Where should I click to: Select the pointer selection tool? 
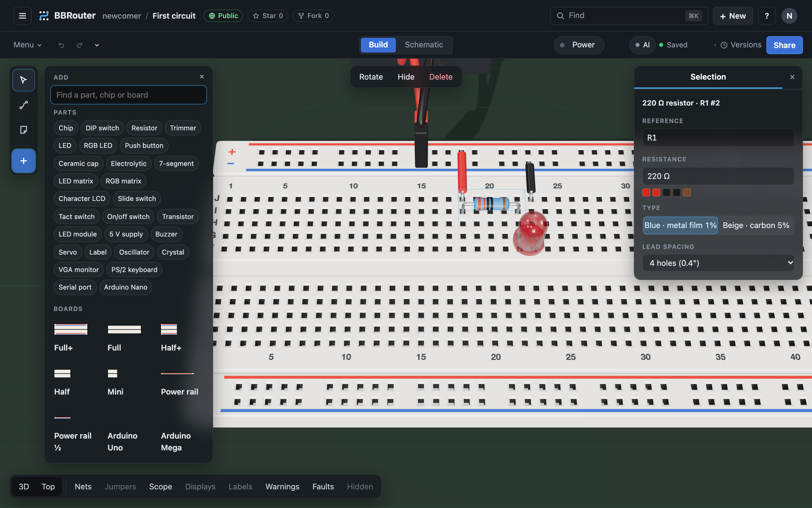click(23, 80)
